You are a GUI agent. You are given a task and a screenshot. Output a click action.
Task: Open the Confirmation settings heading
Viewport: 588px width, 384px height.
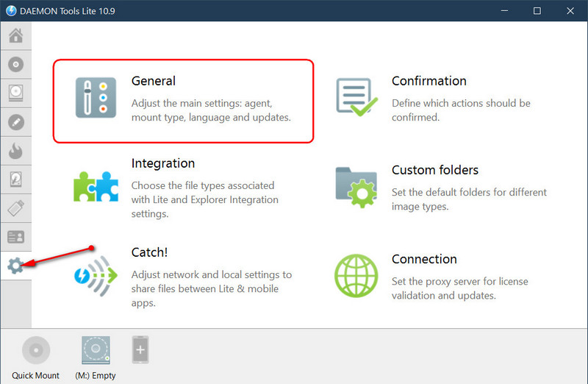429,81
